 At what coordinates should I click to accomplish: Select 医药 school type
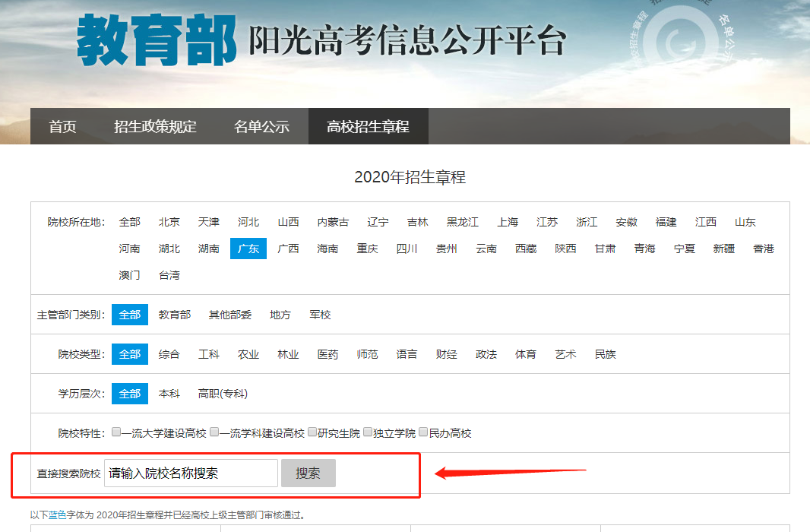coord(327,354)
